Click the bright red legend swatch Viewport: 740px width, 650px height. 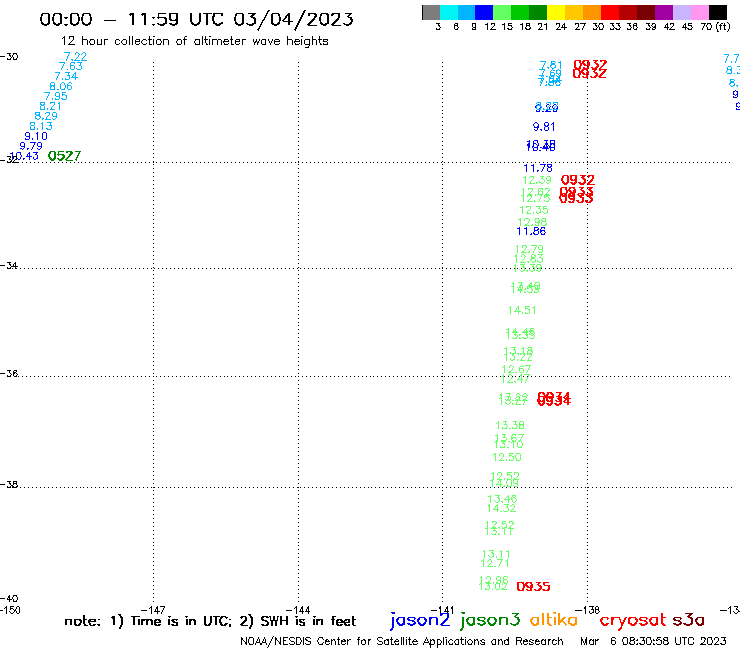[x=610, y=12]
